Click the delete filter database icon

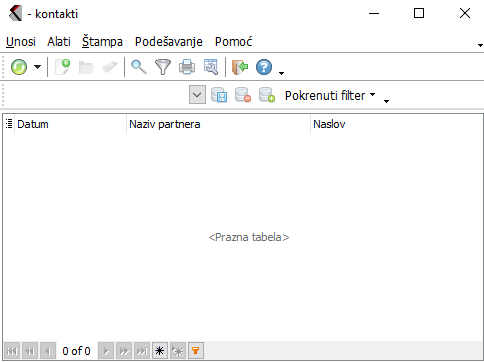243,95
